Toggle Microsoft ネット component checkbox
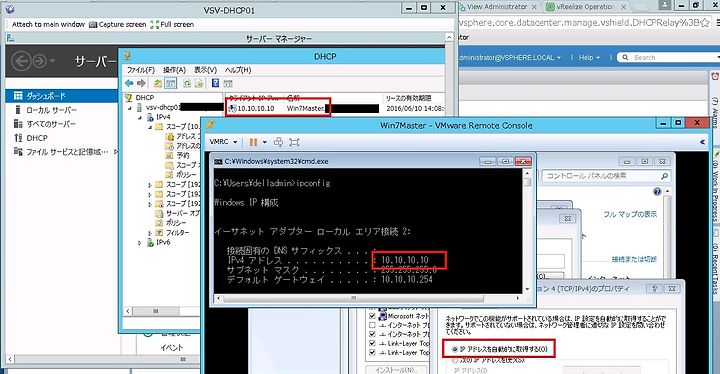Screen dimensions: 720x374 click(x=372, y=316)
